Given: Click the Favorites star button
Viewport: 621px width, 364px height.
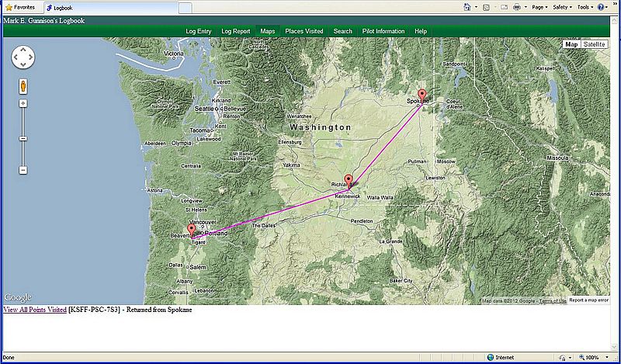Looking at the screenshot, I should coord(20,7).
